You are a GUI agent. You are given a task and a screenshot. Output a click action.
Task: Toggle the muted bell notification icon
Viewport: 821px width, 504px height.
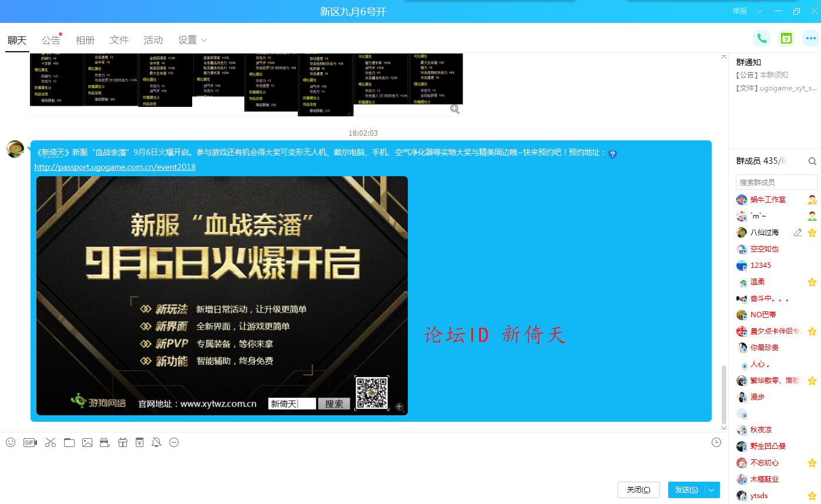click(x=156, y=442)
